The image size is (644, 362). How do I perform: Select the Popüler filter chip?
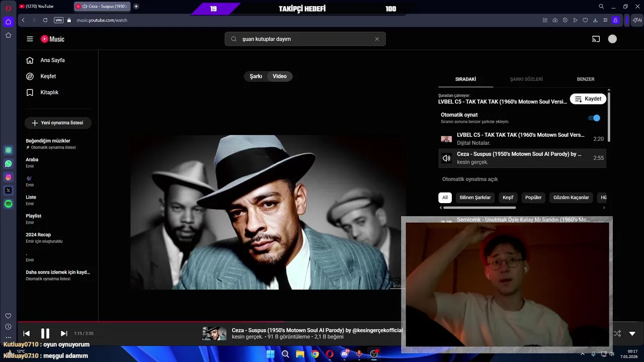pyautogui.click(x=533, y=198)
